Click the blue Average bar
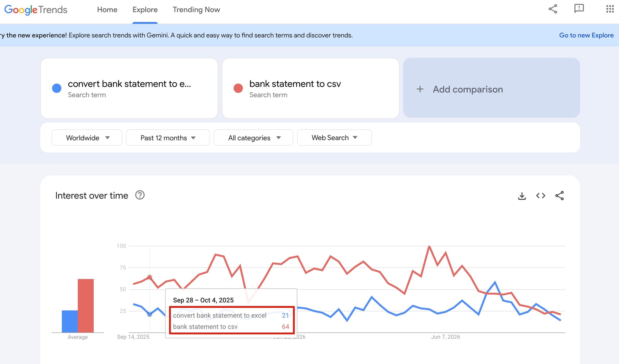The image size is (619, 364). tap(70, 321)
